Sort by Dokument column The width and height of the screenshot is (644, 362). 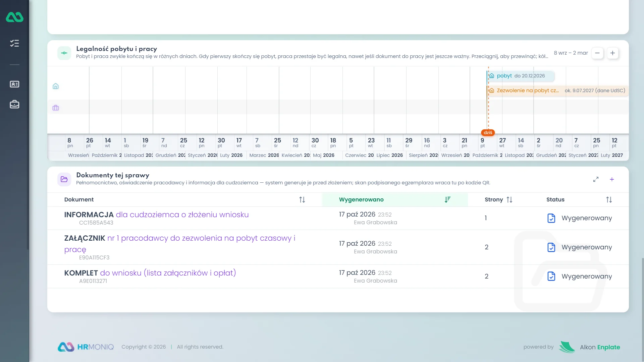(302, 200)
